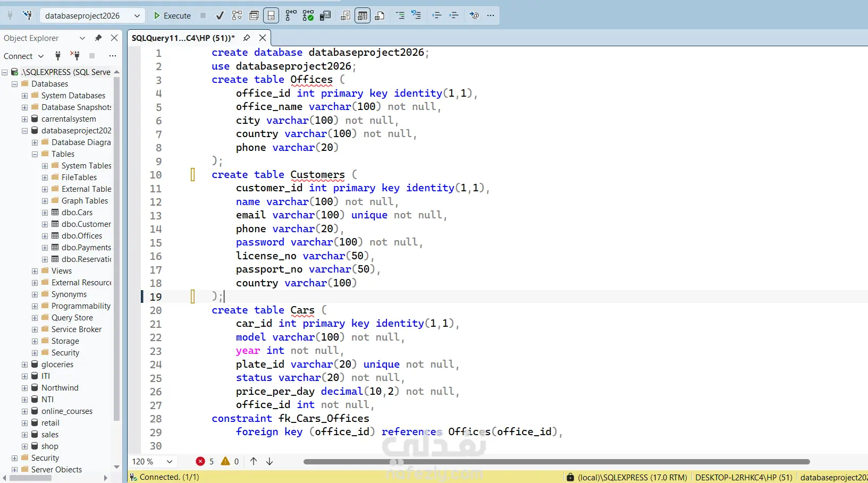
Task: Open Object Explorer window position dropdown
Action: point(82,38)
